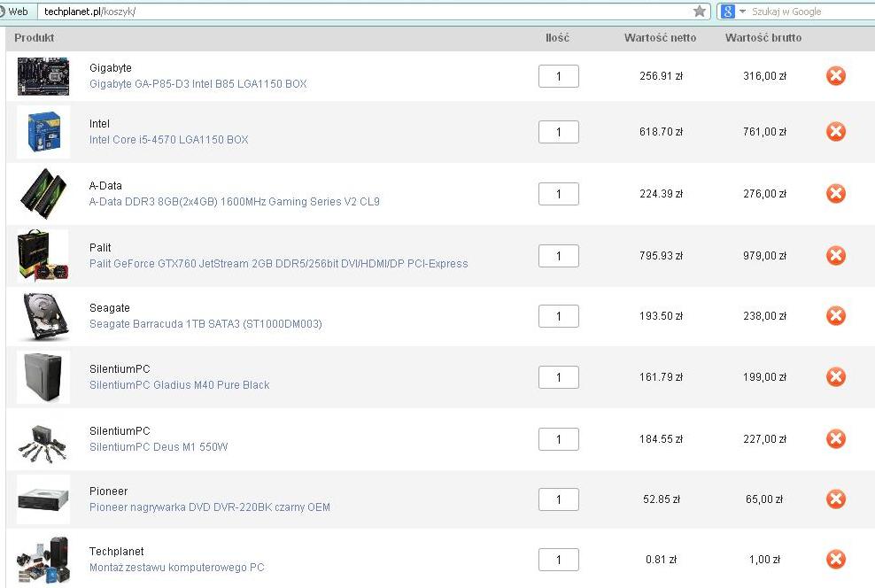Bookmark page with the star icon
The image size is (875, 588).
tap(700, 12)
